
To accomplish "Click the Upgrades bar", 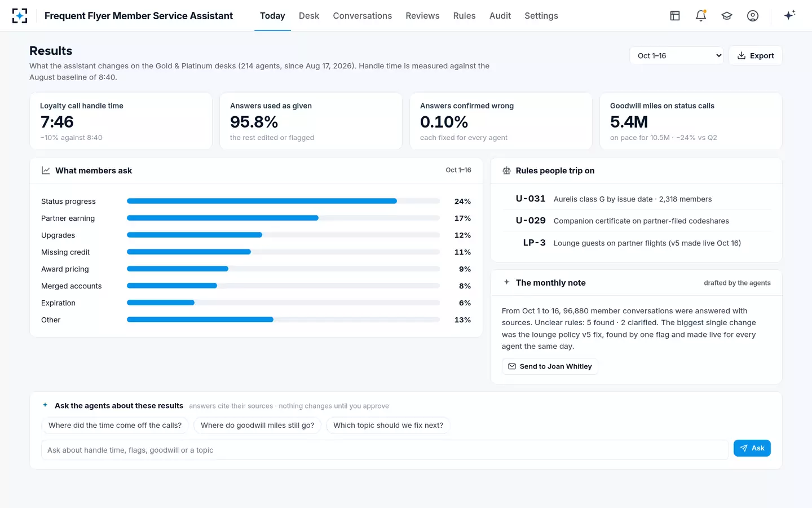I will [283, 235].
